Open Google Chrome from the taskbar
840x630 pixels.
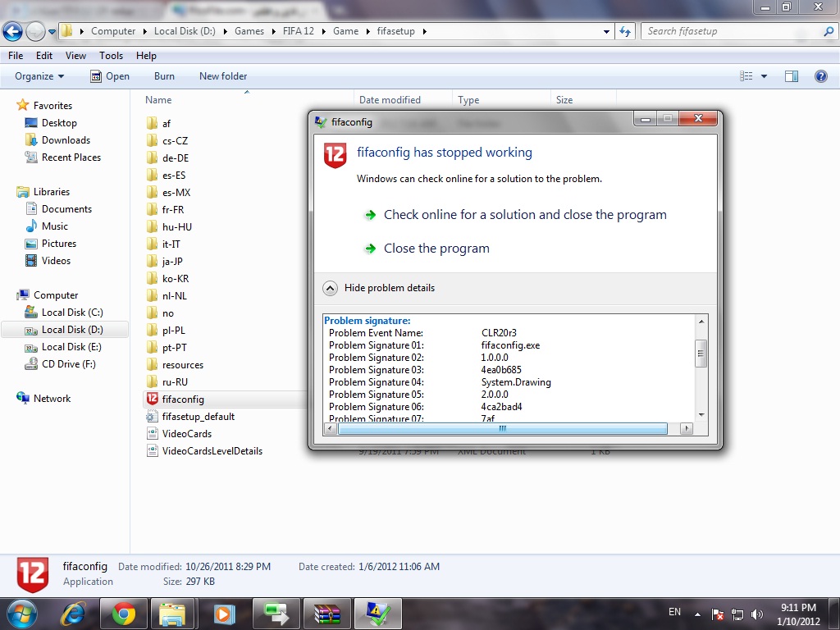coord(123,614)
